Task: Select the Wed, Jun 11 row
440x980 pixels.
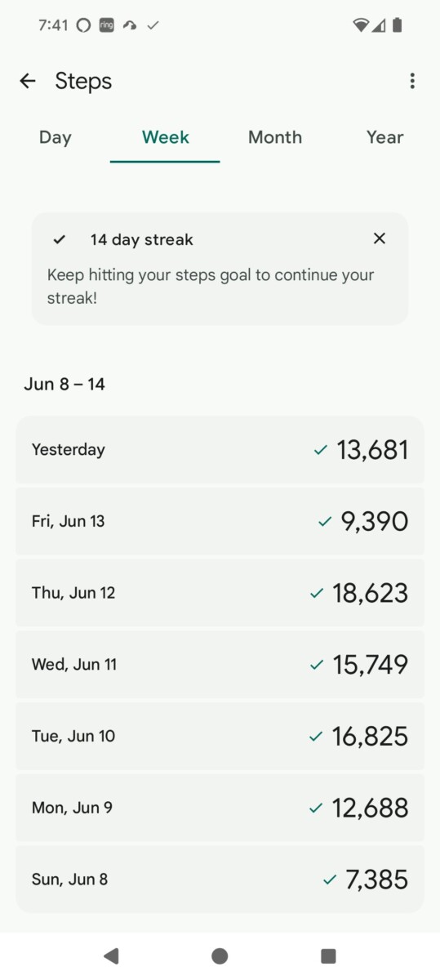Action: coord(220,665)
